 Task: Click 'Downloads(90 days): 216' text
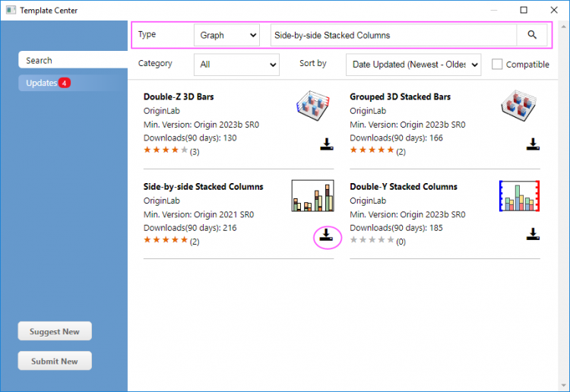[x=190, y=228]
